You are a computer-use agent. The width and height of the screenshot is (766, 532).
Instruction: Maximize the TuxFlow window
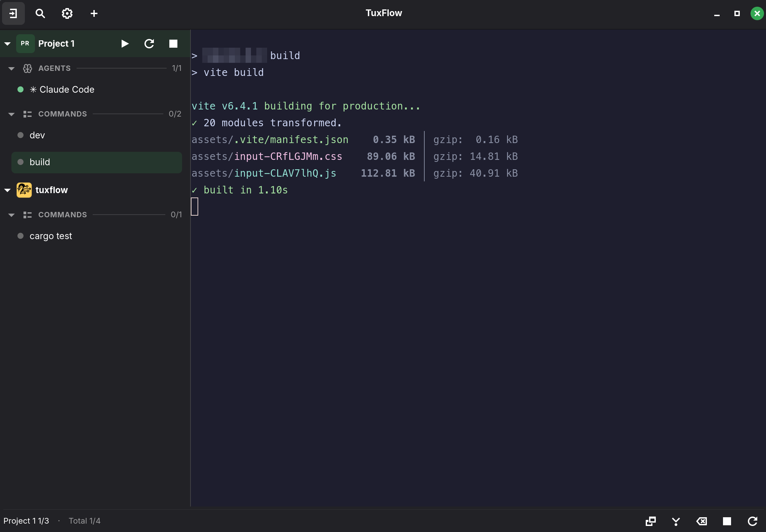click(737, 13)
